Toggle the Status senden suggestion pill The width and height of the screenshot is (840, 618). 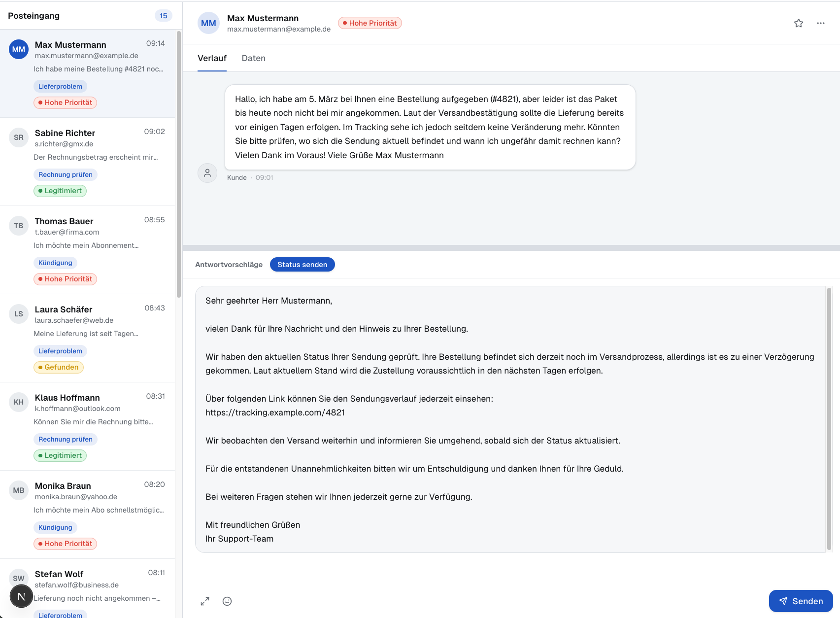[x=302, y=264]
